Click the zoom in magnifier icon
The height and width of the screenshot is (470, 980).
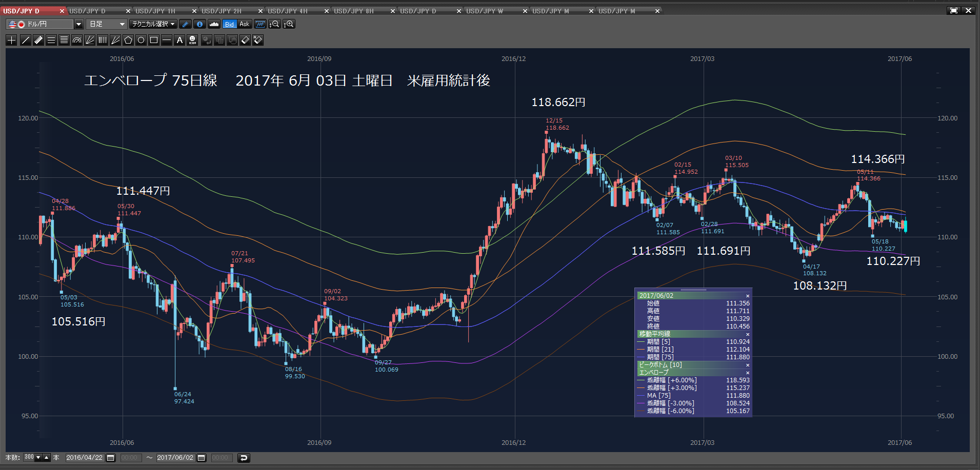289,24
